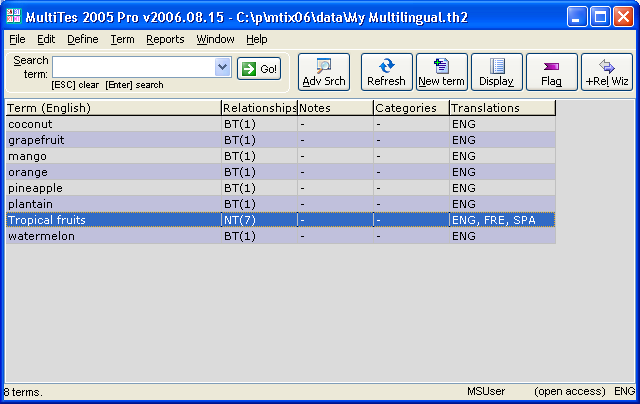
Task: Minimize the MultiTes window
Action: (577, 17)
